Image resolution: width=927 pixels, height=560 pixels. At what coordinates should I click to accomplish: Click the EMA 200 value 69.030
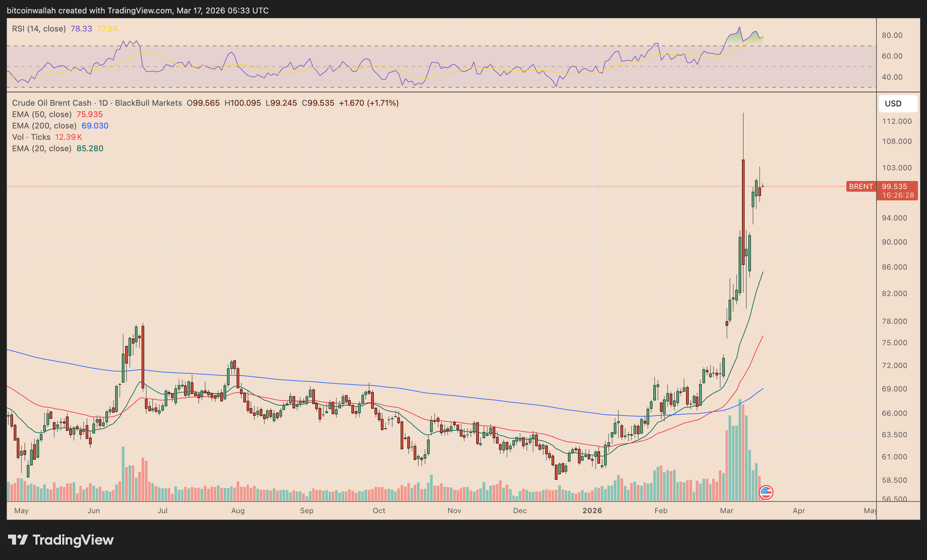[x=95, y=125]
